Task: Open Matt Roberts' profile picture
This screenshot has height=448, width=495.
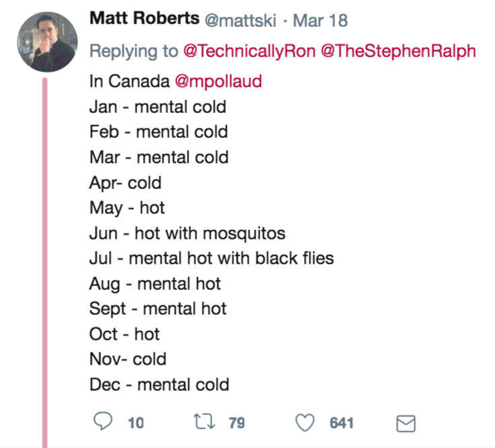Action: (46, 40)
